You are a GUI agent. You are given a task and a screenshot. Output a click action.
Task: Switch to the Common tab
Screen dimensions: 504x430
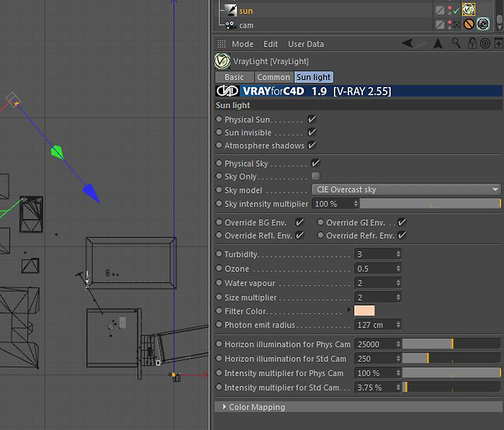pos(273,77)
